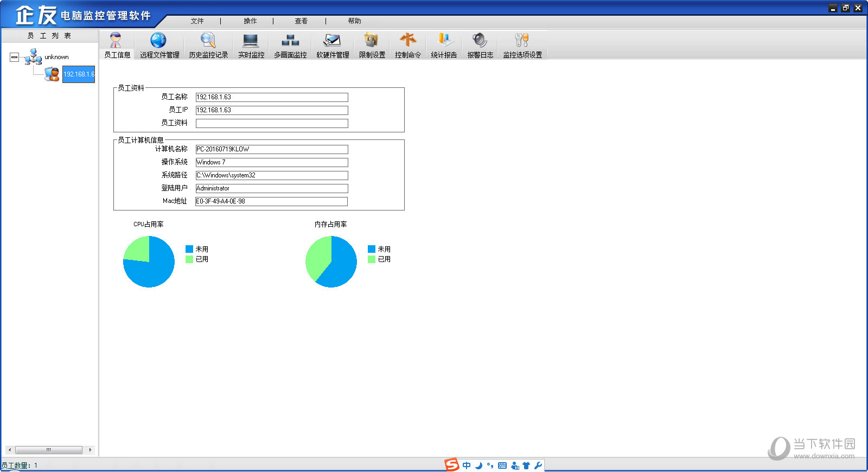Click the empty 员工资料 input field
The image size is (868, 472).
pyautogui.click(x=272, y=123)
